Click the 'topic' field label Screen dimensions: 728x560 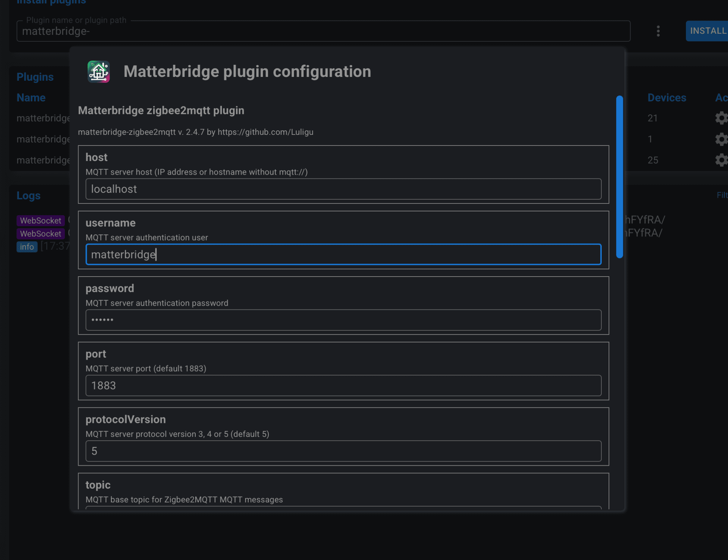coord(98,485)
